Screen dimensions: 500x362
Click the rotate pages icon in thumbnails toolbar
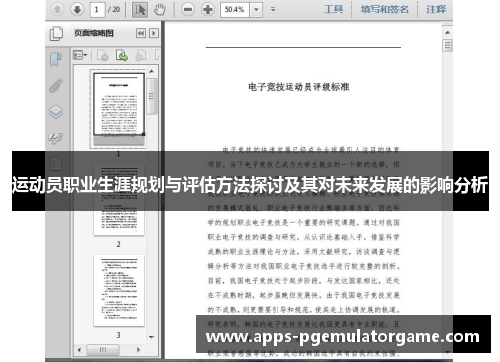point(141,55)
